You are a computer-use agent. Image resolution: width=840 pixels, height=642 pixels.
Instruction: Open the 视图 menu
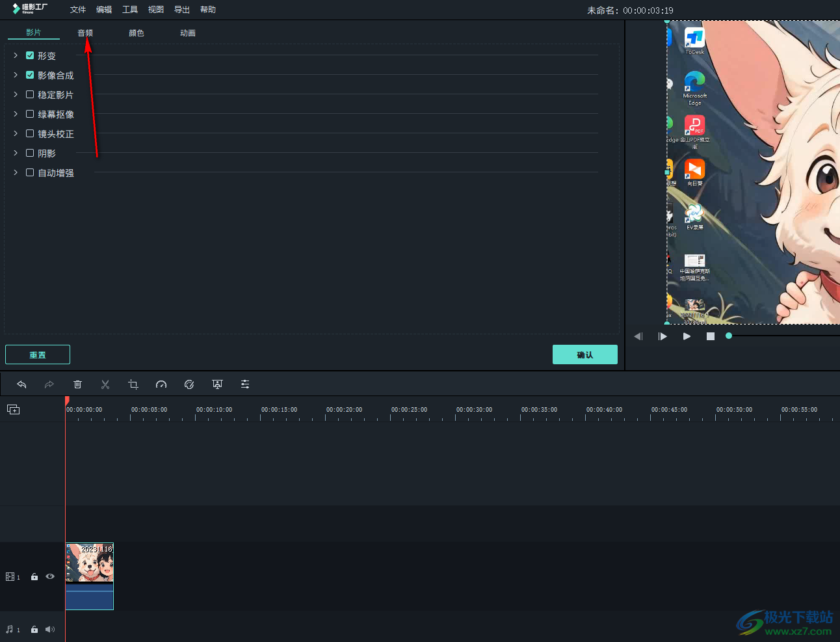(x=156, y=10)
